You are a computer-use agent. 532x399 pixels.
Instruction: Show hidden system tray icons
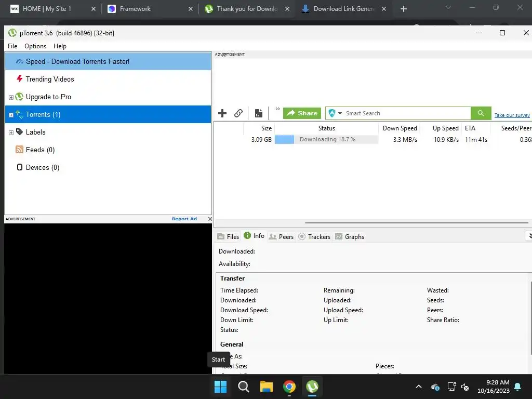[419, 387]
